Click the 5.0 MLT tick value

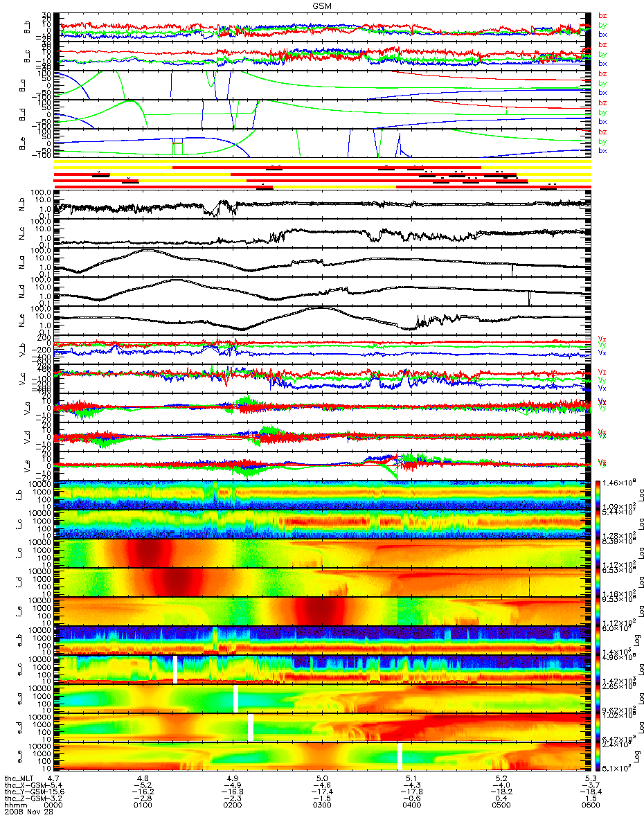322,778
